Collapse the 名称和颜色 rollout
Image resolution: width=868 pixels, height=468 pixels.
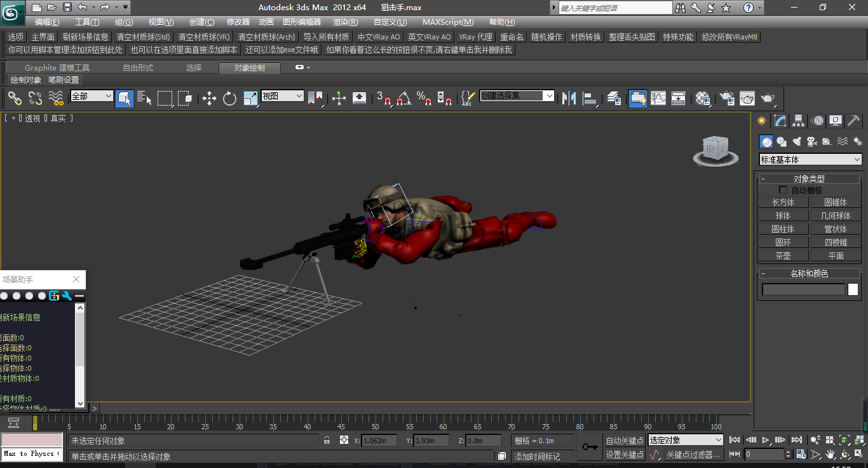point(809,273)
